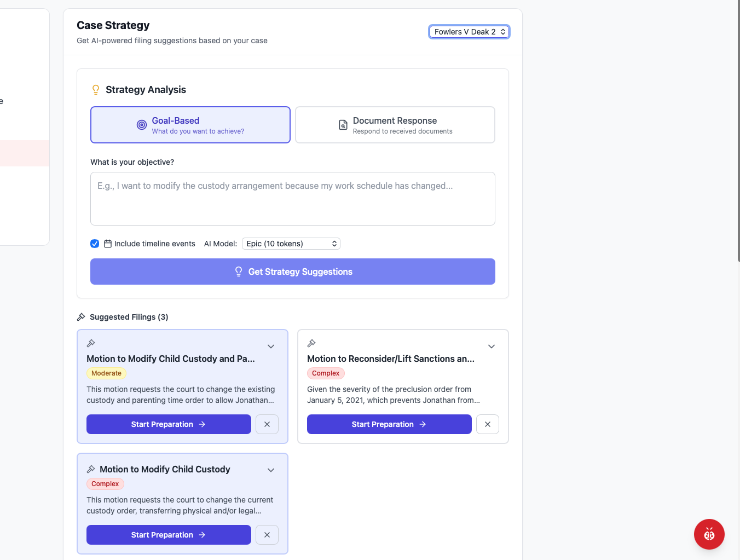The image size is (740, 560).
Task: Click the lightbulb icon beside Strategy Analysis
Action: (x=96, y=90)
